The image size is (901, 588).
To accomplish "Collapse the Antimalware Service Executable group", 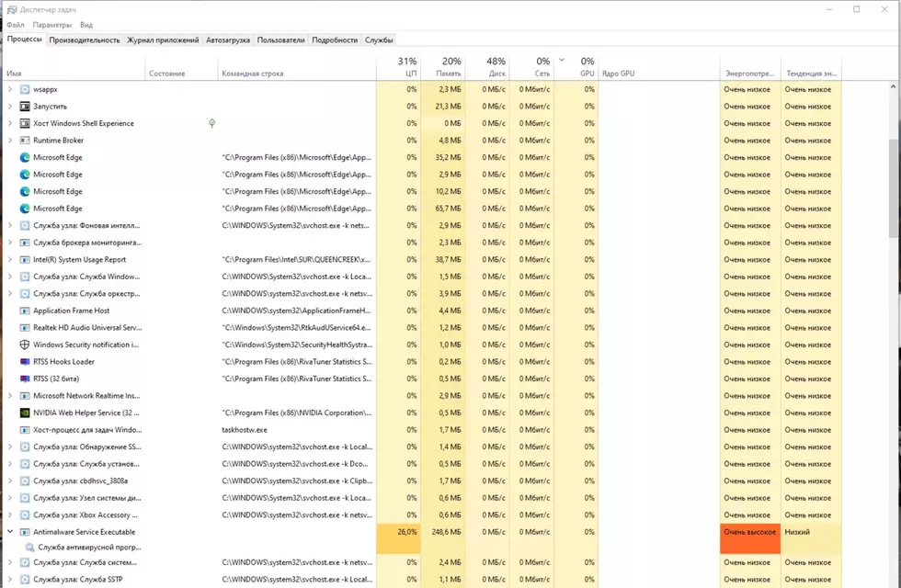I will (10, 532).
